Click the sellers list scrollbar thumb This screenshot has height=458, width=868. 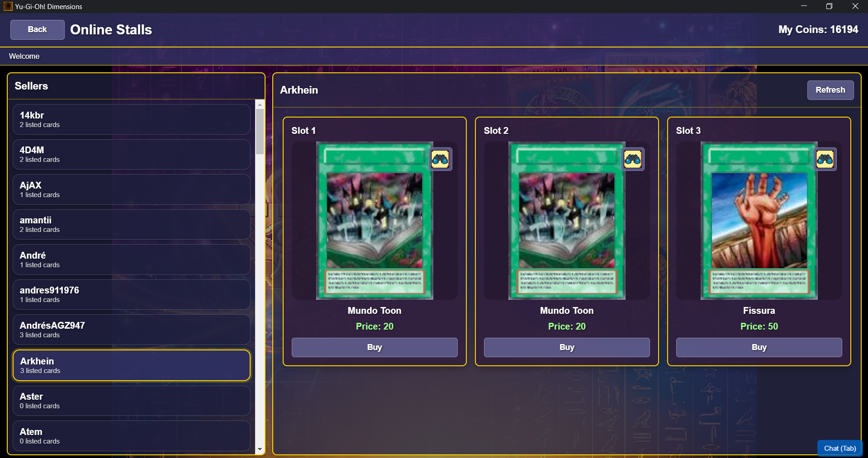pyautogui.click(x=260, y=132)
